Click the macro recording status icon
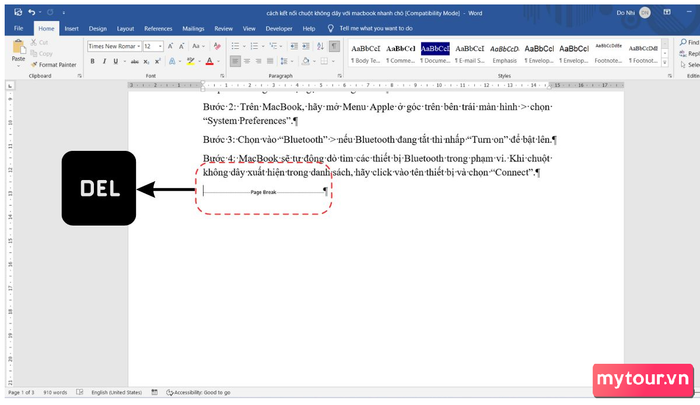The height and width of the screenshot is (405, 700). click(154, 392)
